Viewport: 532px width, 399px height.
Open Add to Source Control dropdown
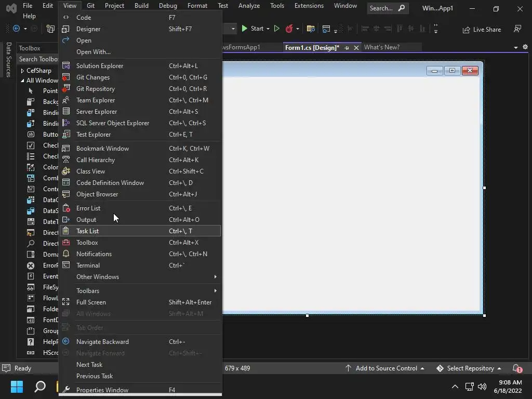(422, 368)
